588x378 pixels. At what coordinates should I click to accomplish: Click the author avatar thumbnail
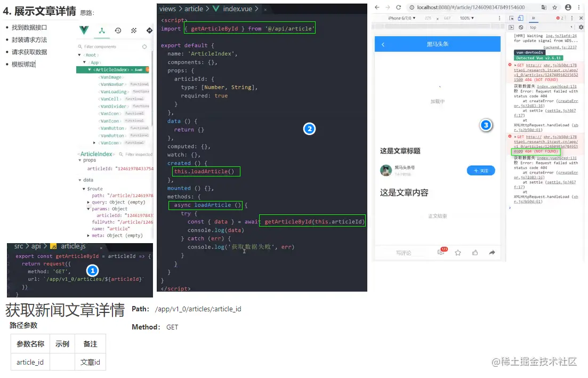pos(386,170)
